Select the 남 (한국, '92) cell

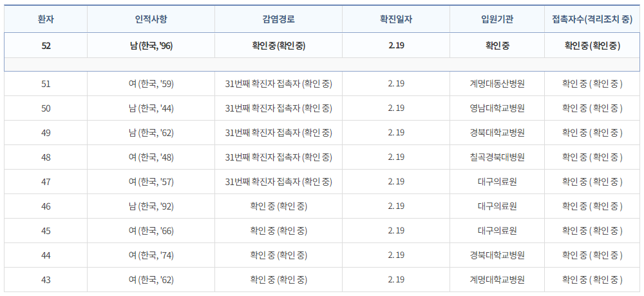(151, 206)
